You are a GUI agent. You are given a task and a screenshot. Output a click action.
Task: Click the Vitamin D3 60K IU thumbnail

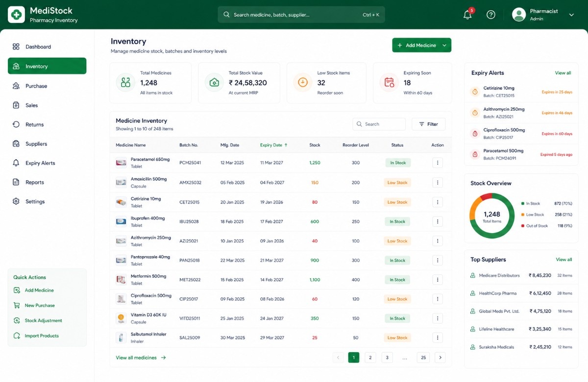(x=121, y=318)
